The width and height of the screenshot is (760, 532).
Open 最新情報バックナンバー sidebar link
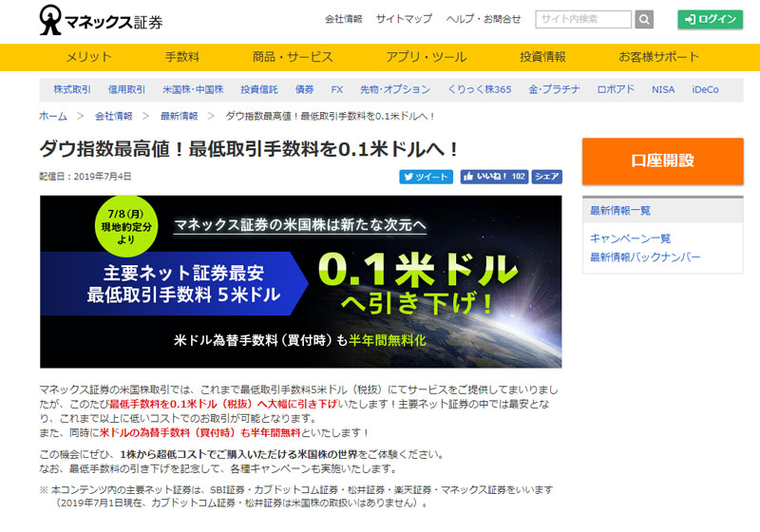point(645,257)
